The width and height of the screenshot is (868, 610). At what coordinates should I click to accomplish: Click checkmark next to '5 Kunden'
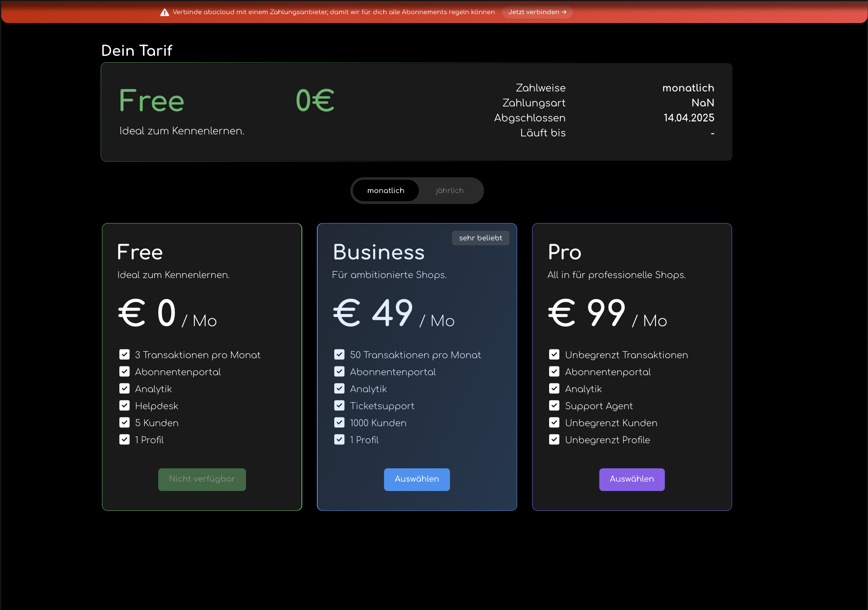[x=125, y=423]
